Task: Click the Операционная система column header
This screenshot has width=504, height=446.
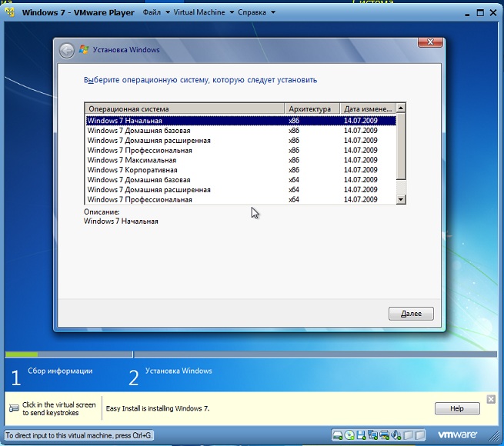Action: 185,108
